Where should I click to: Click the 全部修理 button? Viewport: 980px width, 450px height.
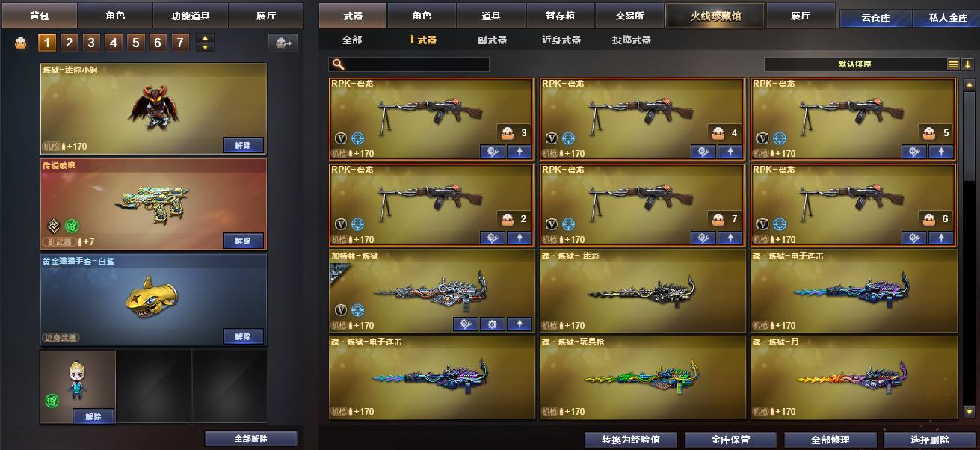tap(830, 440)
